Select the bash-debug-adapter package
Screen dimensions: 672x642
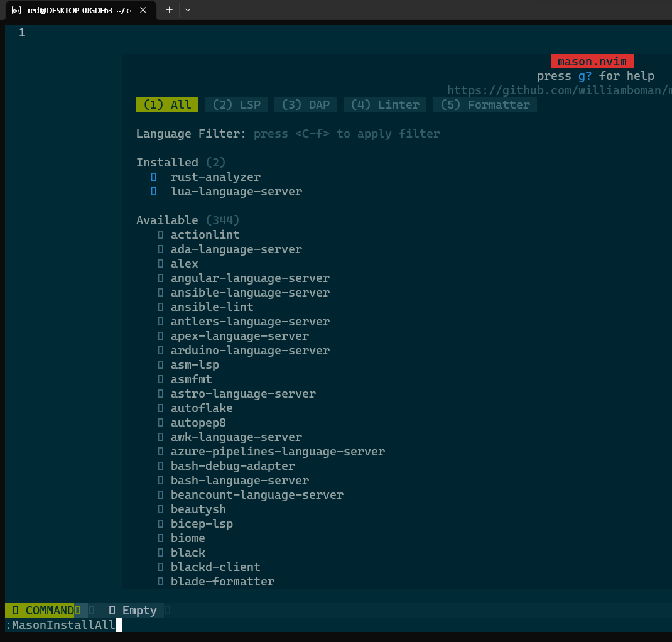[x=233, y=466]
